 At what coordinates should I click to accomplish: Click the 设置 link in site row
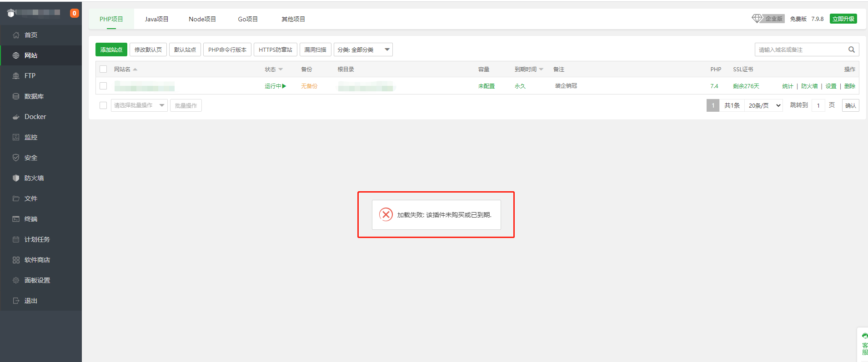coord(831,86)
